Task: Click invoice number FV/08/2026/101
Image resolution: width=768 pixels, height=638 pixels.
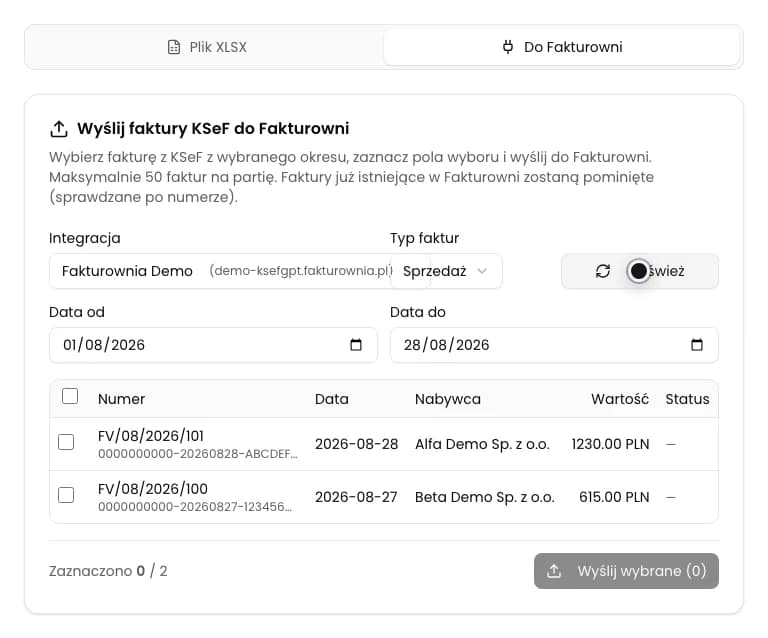Action: [151, 436]
